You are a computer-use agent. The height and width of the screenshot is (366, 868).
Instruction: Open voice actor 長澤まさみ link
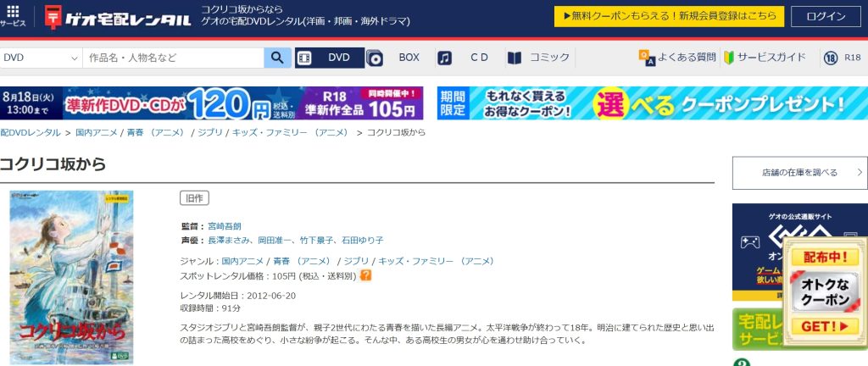pyautogui.click(x=229, y=241)
